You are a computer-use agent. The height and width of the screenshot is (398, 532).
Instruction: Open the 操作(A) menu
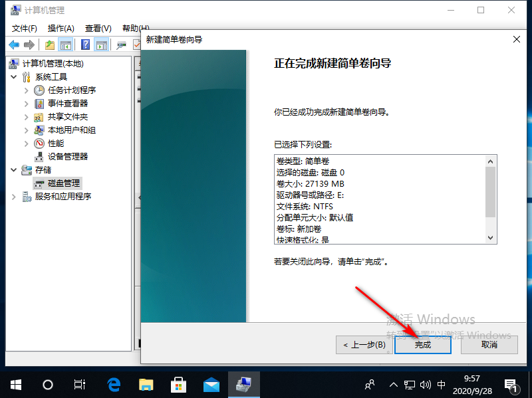pos(61,28)
